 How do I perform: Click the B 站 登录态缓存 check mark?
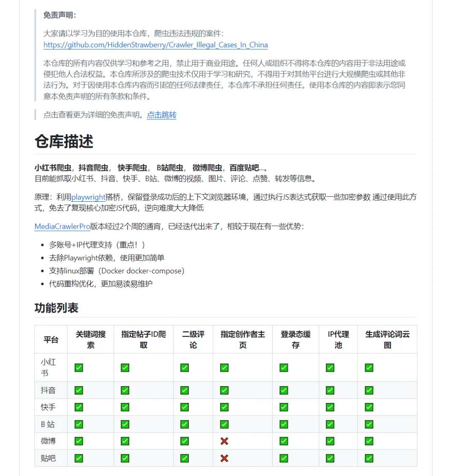coord(284,424)
